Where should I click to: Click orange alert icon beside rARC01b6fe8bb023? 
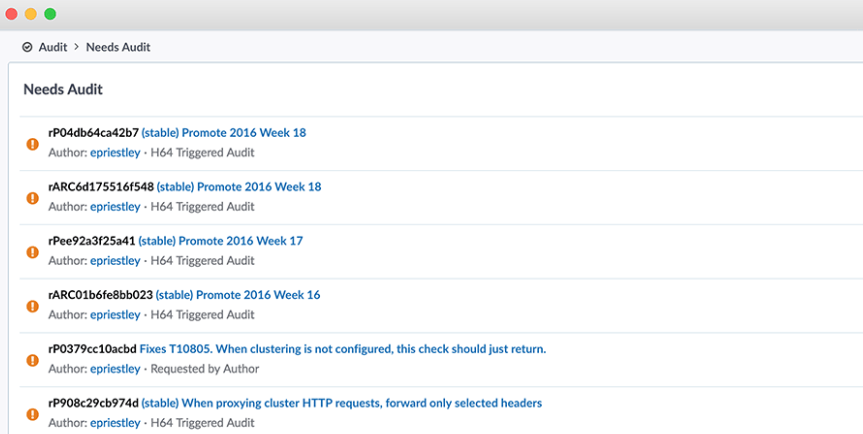[32, 305]
